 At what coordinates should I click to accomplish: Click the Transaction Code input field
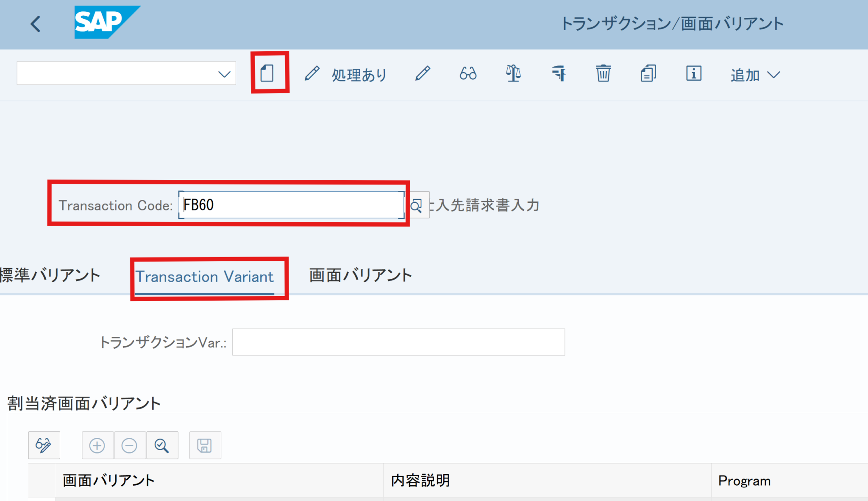291,205
